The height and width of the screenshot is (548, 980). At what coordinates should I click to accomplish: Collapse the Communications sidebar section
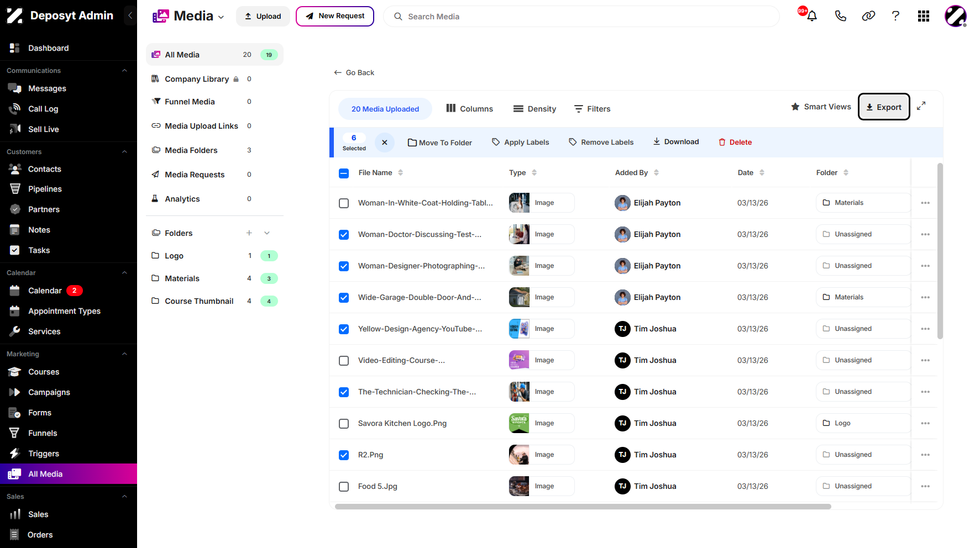(124, 71)
